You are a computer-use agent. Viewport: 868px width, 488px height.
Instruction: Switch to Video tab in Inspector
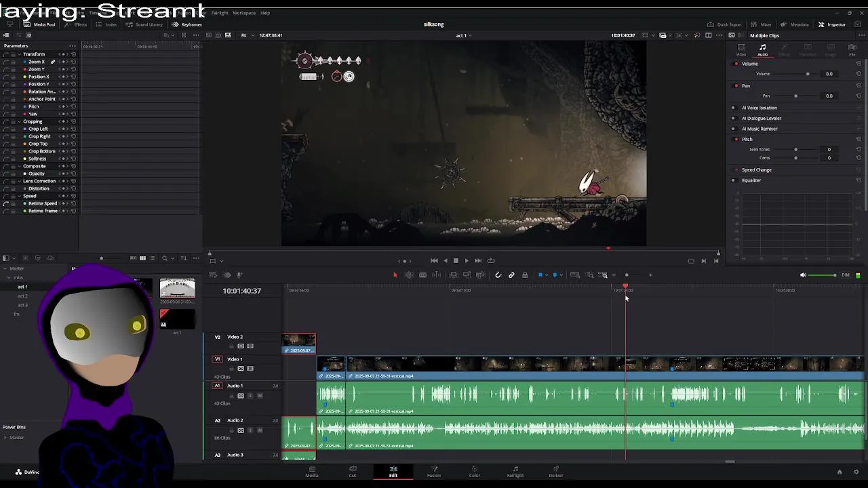741,50
